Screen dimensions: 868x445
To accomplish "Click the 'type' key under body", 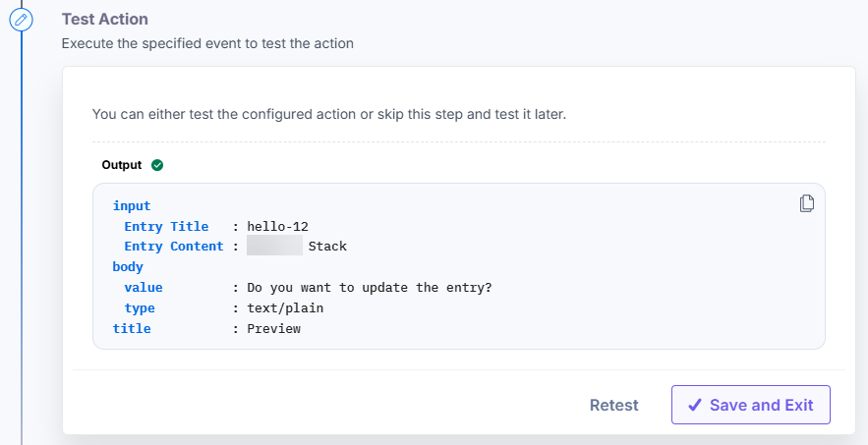I will [x=140, y=308].
